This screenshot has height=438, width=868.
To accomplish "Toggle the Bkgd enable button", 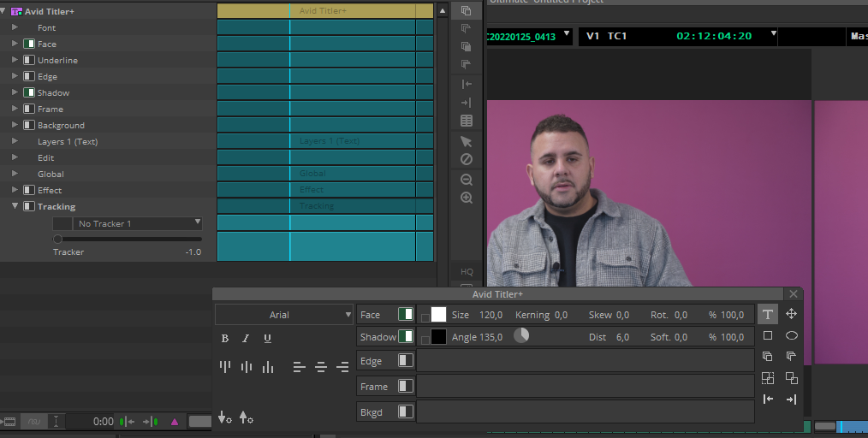I will 406,411.
